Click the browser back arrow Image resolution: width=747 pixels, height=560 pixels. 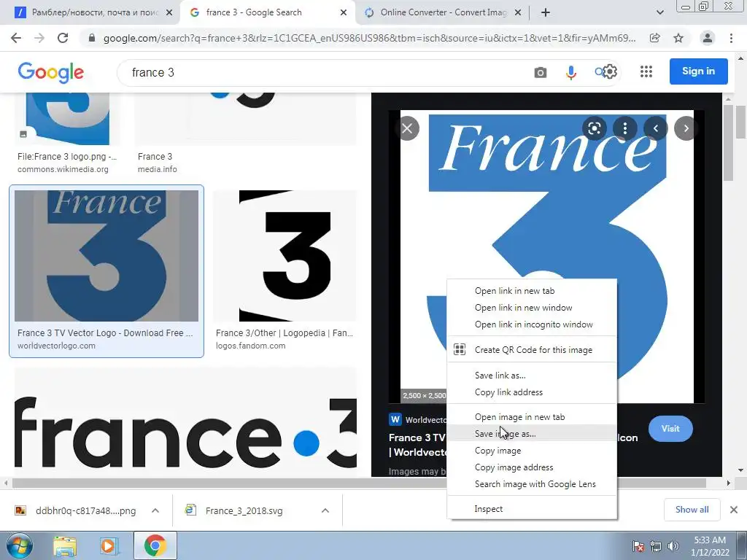[16, 38]
